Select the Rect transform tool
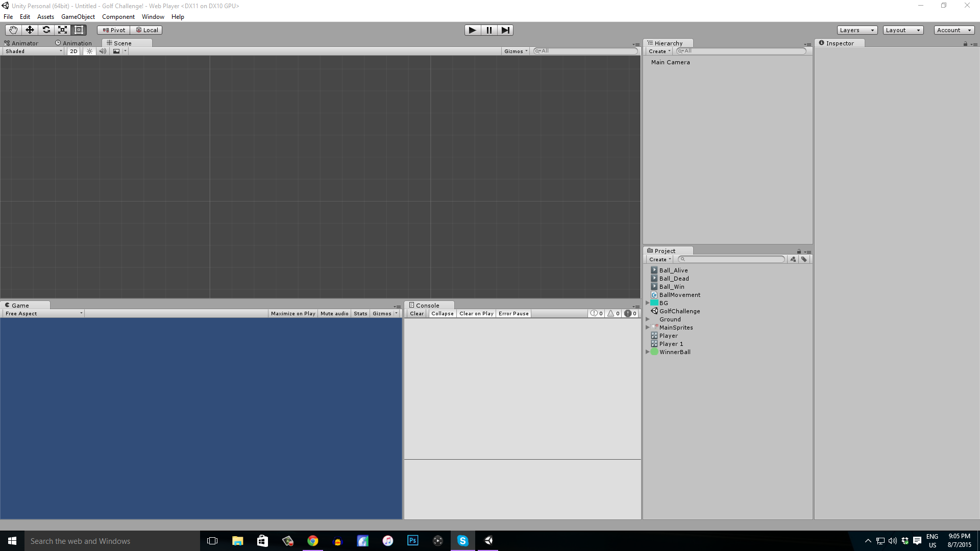The image size is (980, 551). [79, 30]
